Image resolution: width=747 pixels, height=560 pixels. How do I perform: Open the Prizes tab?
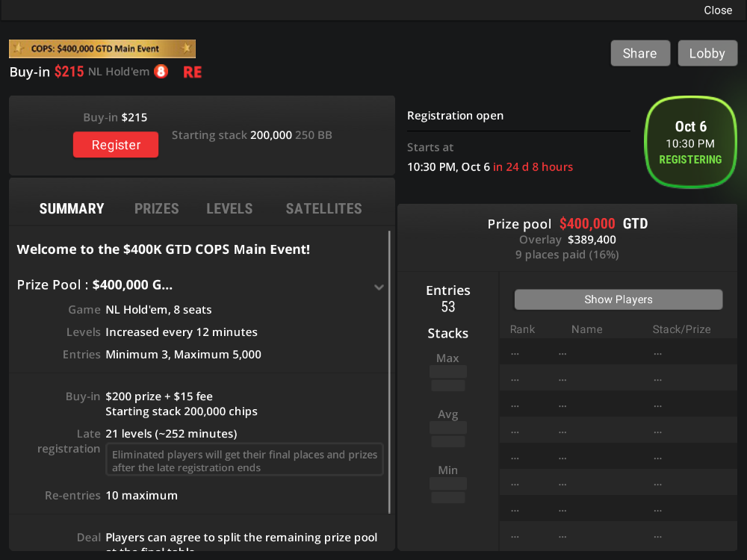point(156,209)
